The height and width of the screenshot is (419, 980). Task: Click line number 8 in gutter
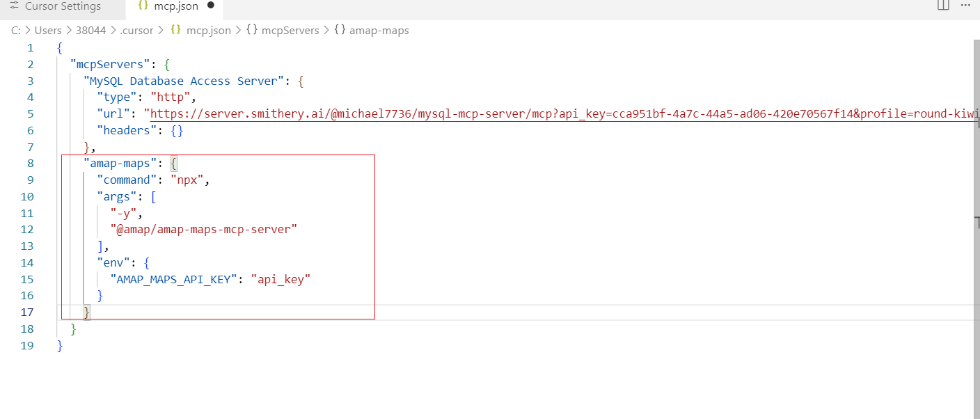coord(29,164)
